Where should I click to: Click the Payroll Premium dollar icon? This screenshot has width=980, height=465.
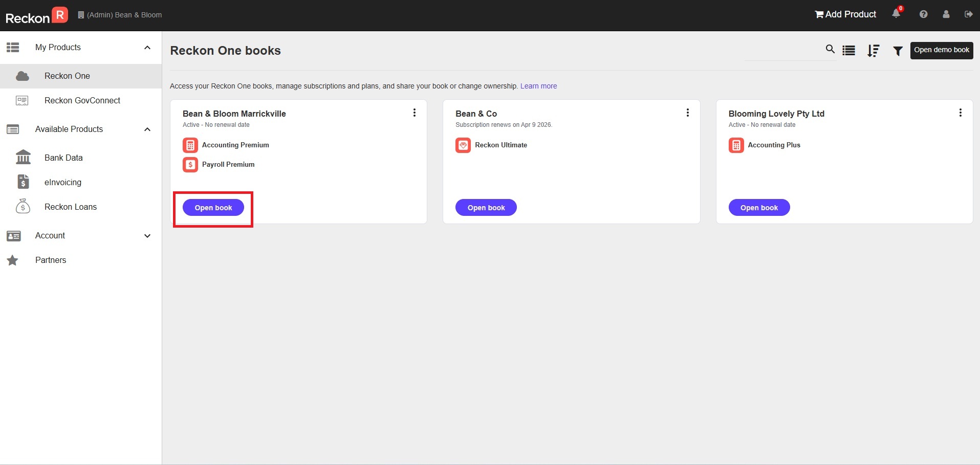[190, 165]
